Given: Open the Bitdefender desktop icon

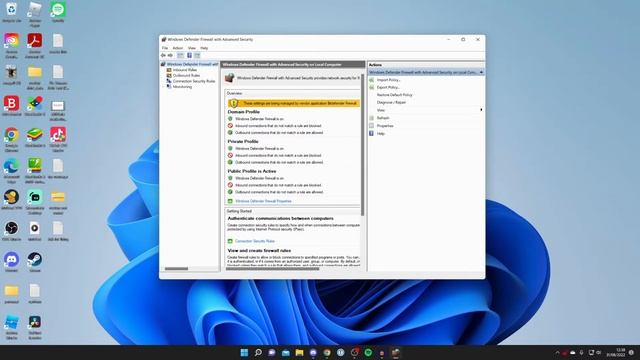Looking at the screenshot, I should click(11, 106).
